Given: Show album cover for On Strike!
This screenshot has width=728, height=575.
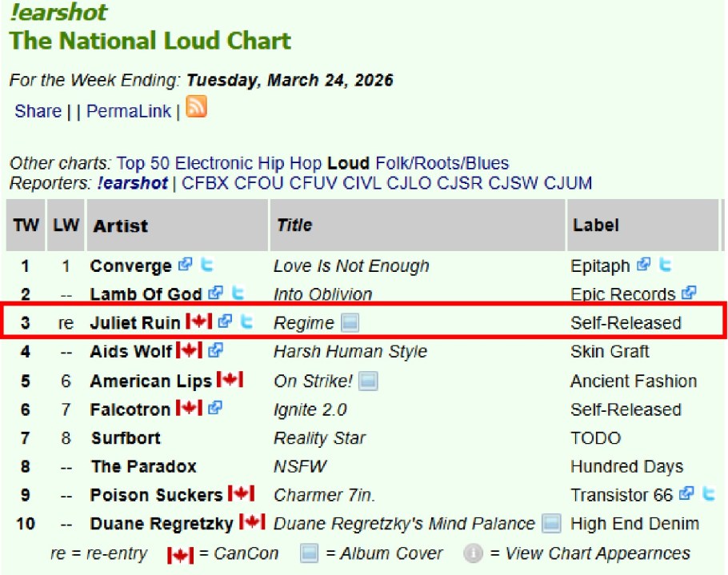Looking at the screenshot, I should coord(367,381).
